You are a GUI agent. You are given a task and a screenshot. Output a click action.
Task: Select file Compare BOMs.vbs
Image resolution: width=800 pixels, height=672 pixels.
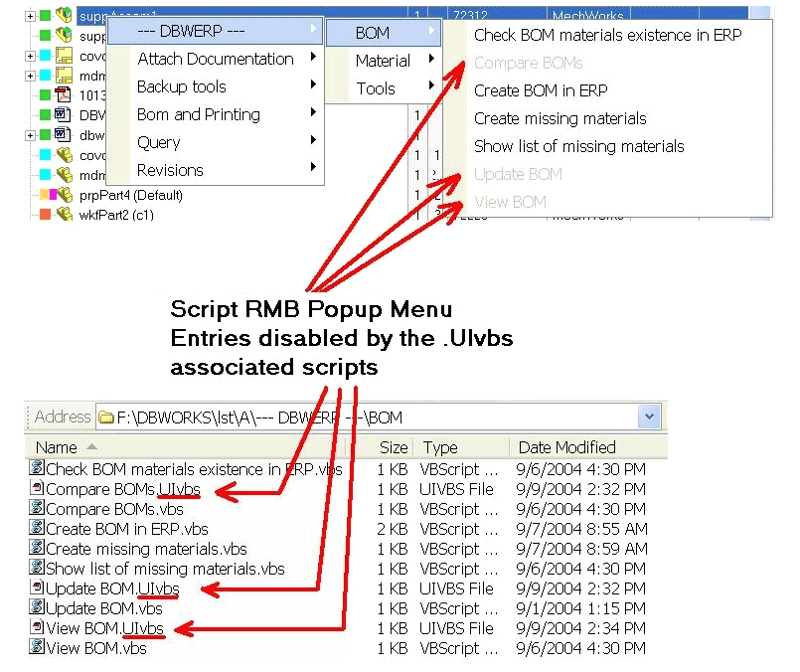(x=114, y=509)
